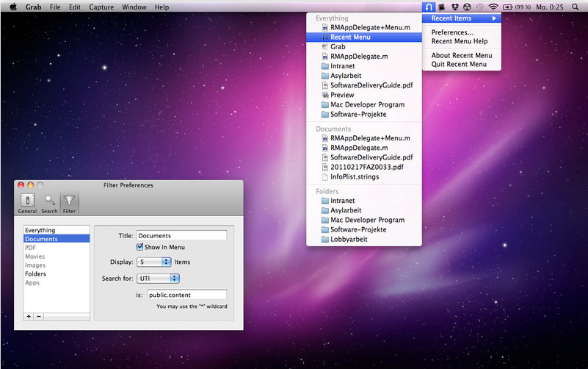Viewport: 588px width, 369px height.
Task: Open Search for UTI dropdown
Action: [x=158, y=278]
